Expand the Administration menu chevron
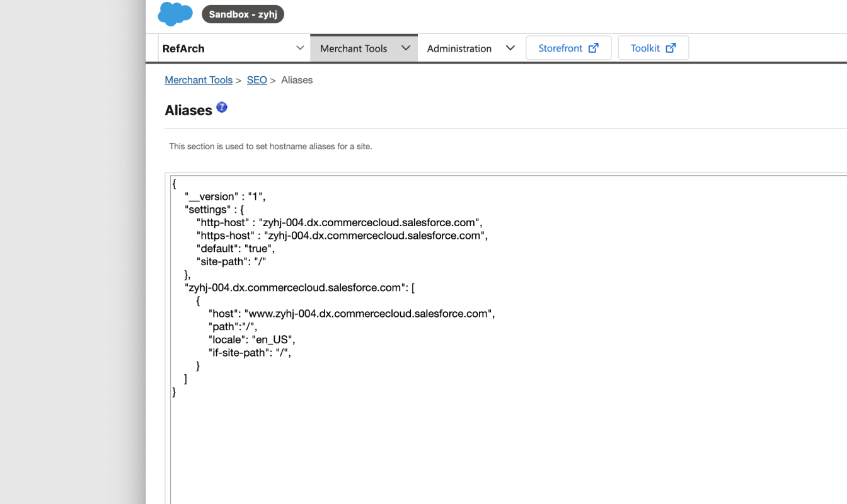This screenshot has width=847, height=504. point(510,48)
